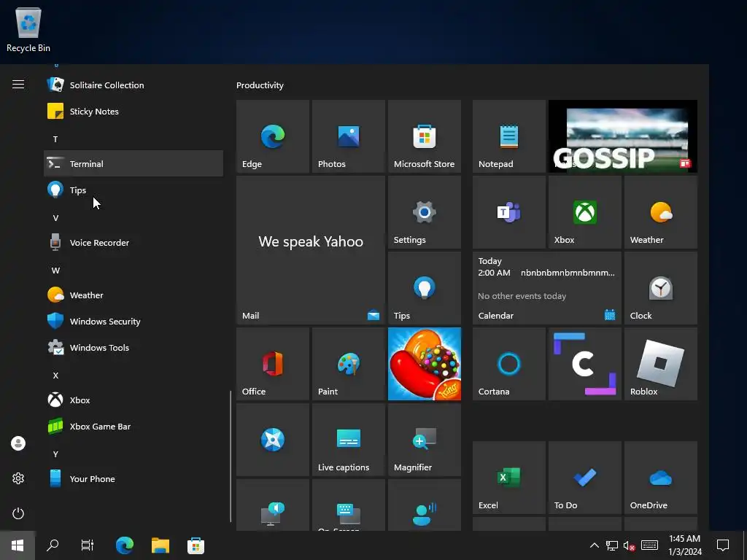Viewport: 747px width, 560px height.
Task: Open the touch keyboard tray icon
Action: [649, 545]
